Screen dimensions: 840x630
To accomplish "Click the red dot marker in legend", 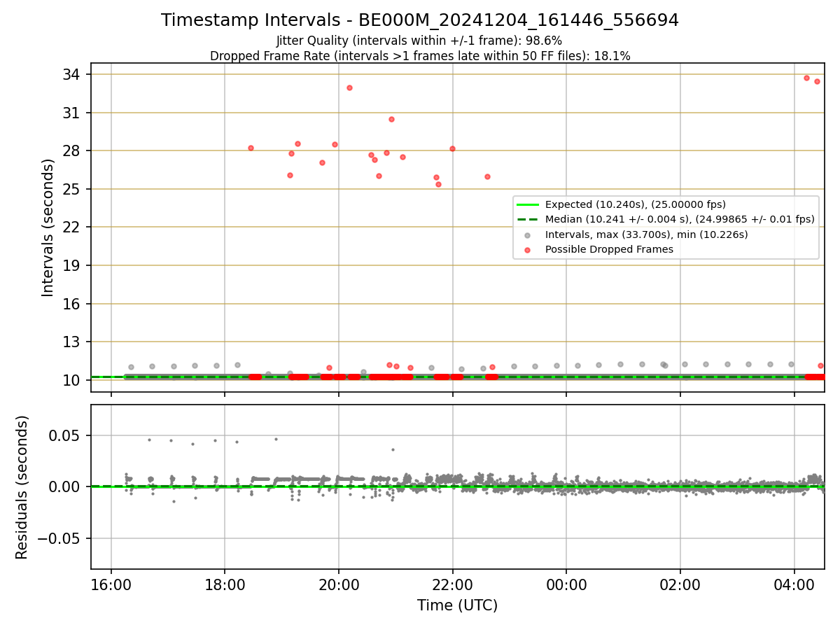I will [528, 249].
